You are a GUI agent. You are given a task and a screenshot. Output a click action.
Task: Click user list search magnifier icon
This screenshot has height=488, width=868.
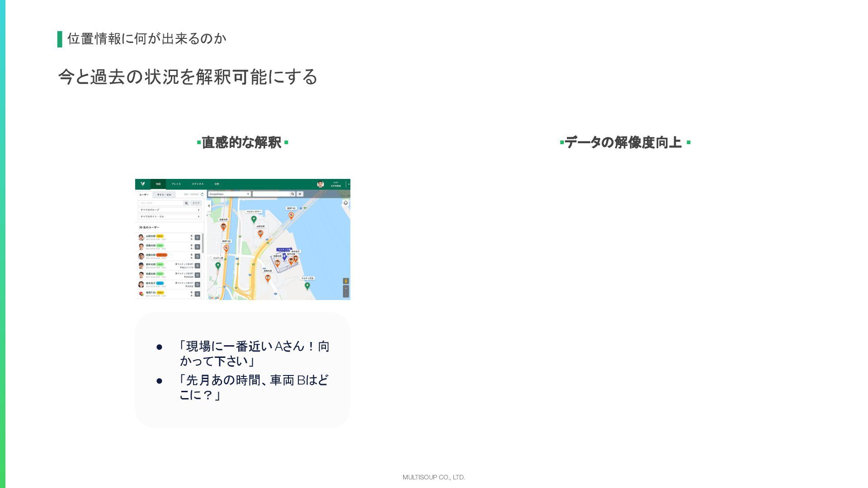[186, 203]
